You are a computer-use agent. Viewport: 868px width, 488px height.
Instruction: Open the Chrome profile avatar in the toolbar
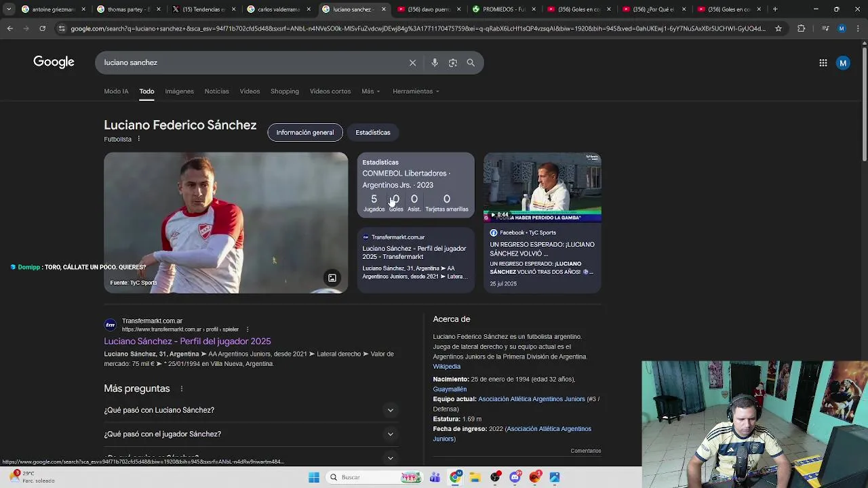(x=842, y=28)
